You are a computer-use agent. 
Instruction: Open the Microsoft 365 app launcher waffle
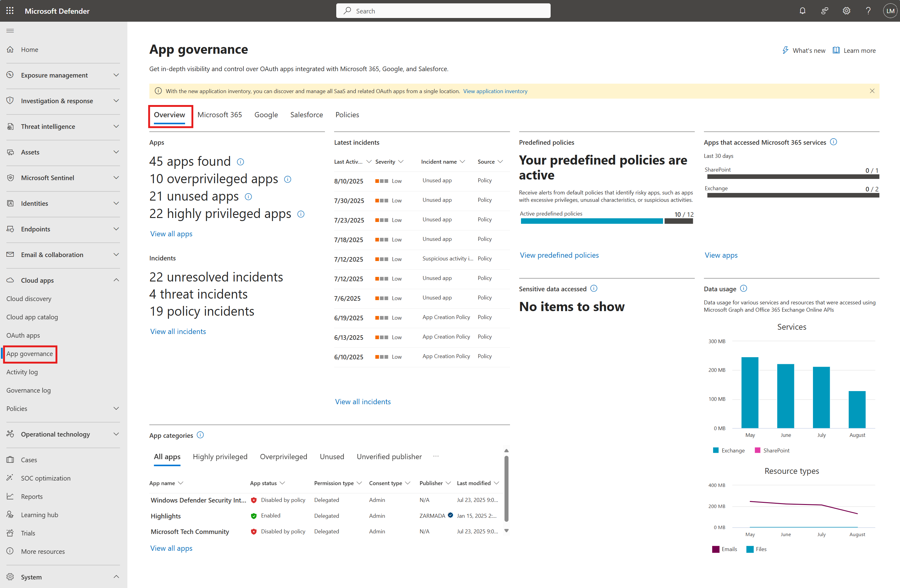point(10,11)
